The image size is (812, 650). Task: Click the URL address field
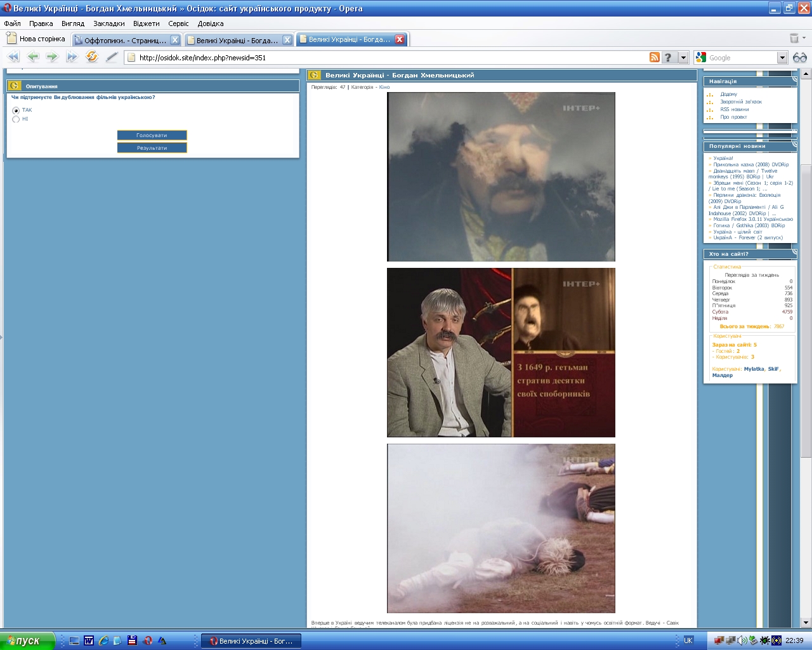point(381,58)
